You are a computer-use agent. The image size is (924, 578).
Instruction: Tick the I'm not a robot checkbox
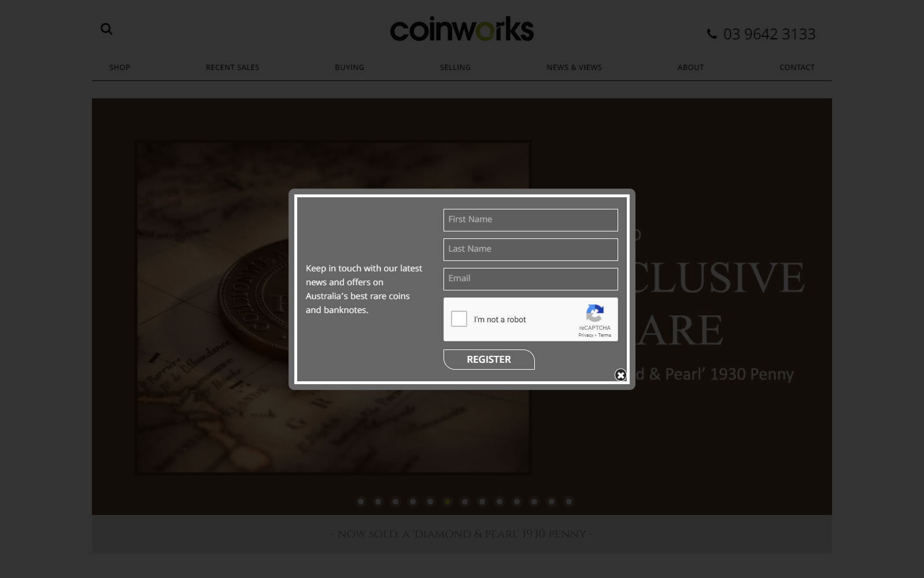point(459,319)
